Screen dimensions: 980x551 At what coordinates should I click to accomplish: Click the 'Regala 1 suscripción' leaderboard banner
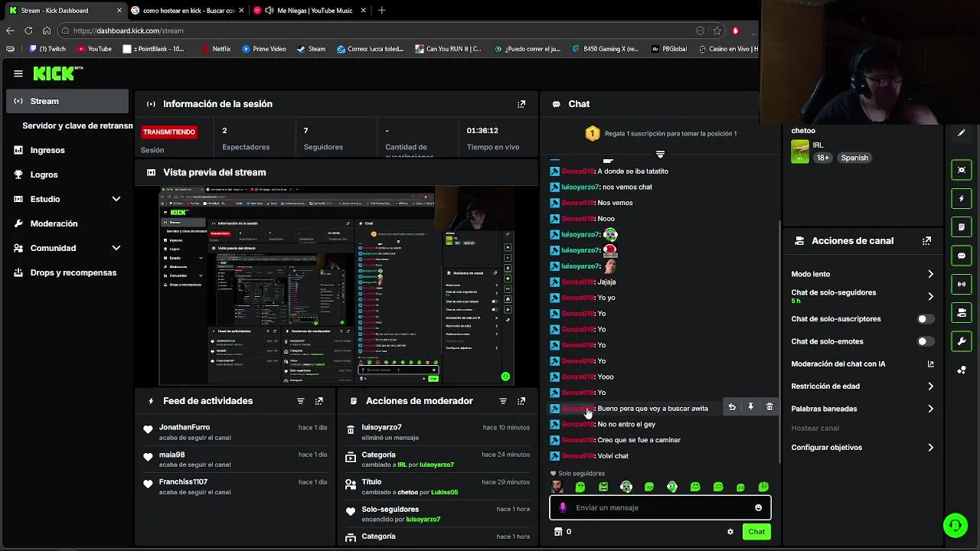click(x=661, y=133)
